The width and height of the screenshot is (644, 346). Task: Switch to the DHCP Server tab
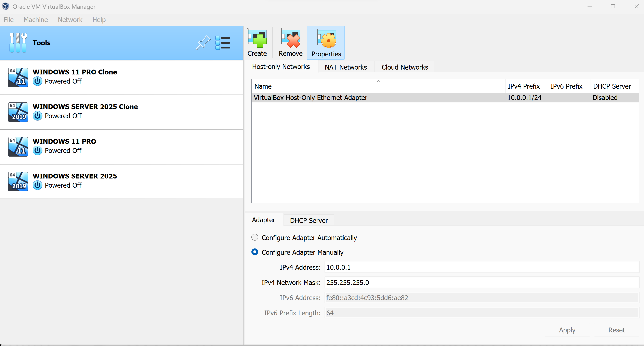(x=308, y=220)
